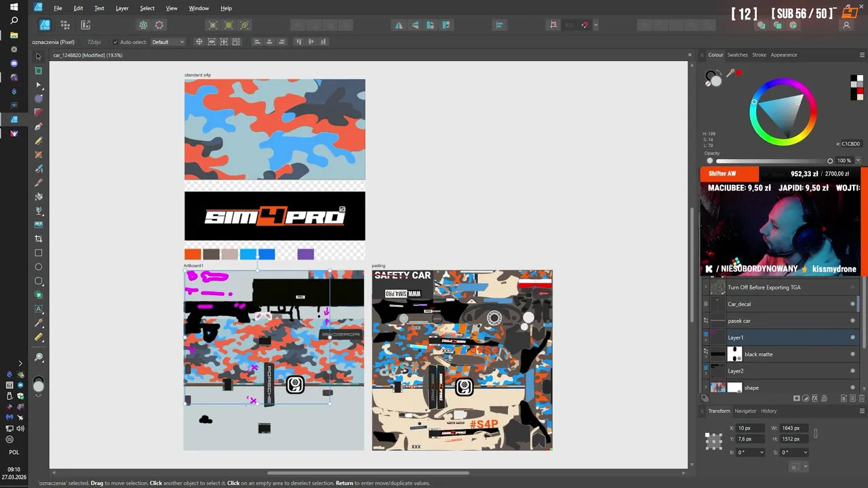
Task: Select the Move tool in the tools panel
Action: (39, 56)
